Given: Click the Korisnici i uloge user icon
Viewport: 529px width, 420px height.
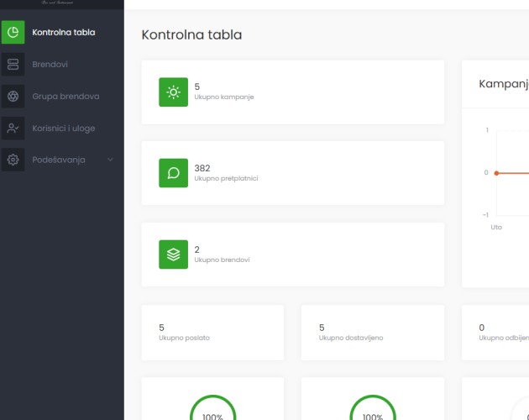Looking at the screenshot, I should [x=13, y=129].
